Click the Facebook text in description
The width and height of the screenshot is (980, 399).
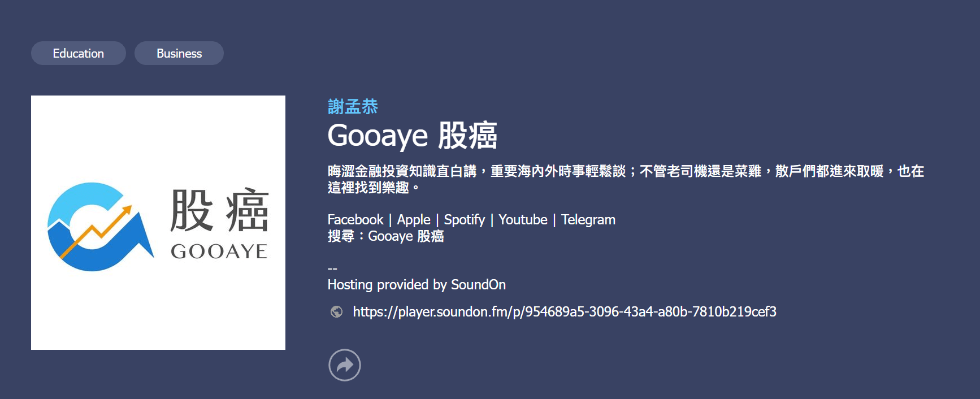point(355,220)
